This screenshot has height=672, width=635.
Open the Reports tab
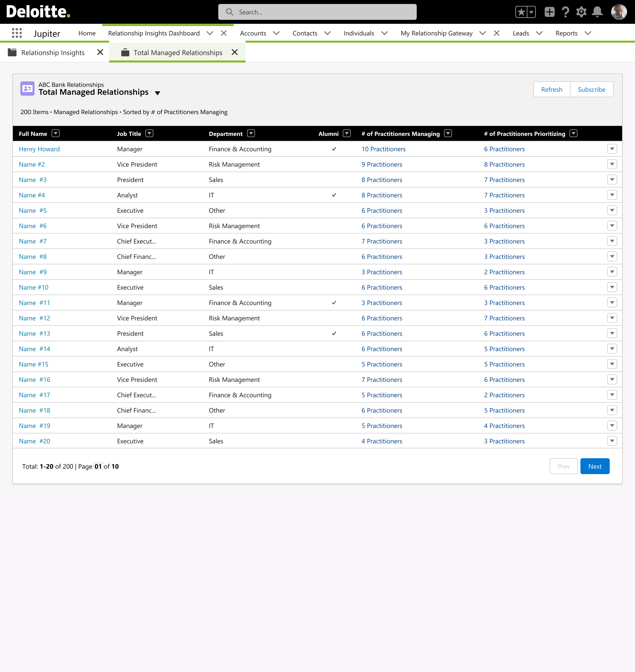(x=566, y=33)
